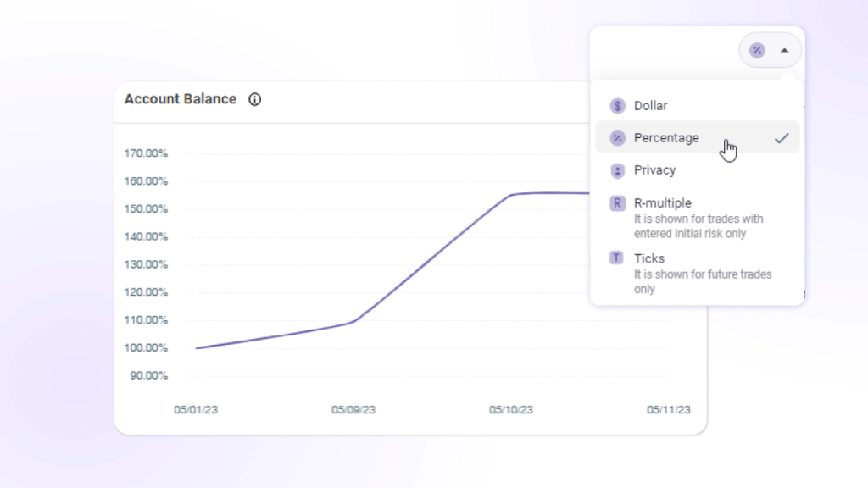
Task: Click the R-multiple initial risk description text
Action: click(698, 226)
